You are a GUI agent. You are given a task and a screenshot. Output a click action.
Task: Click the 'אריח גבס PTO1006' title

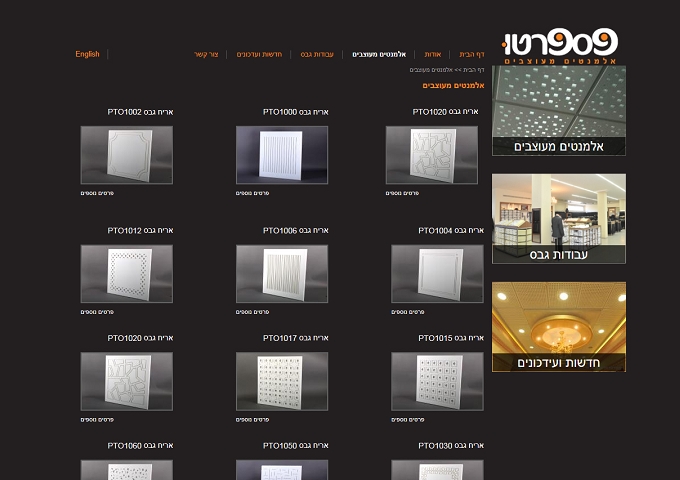pos(295,230)
